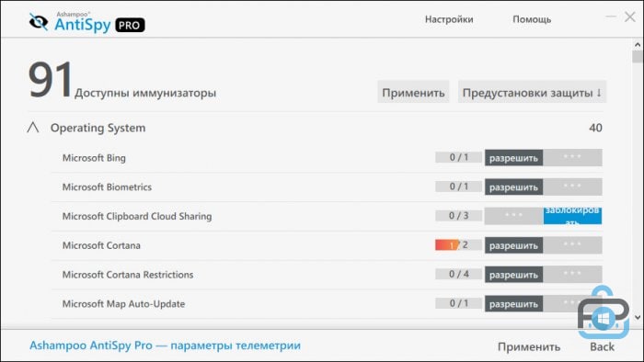
Task: Click the 0 / 3 counter for Clipboard Sharing
Action: [458, 215]
